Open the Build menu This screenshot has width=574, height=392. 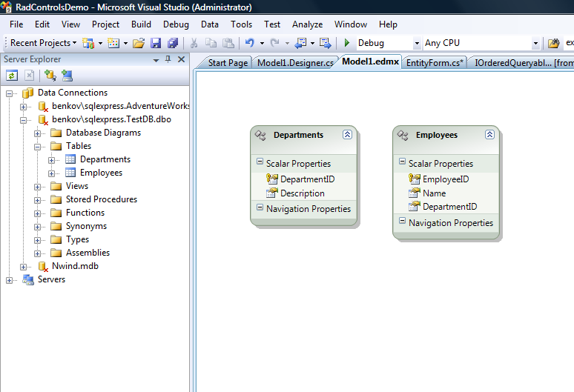(x=141, y=24)
